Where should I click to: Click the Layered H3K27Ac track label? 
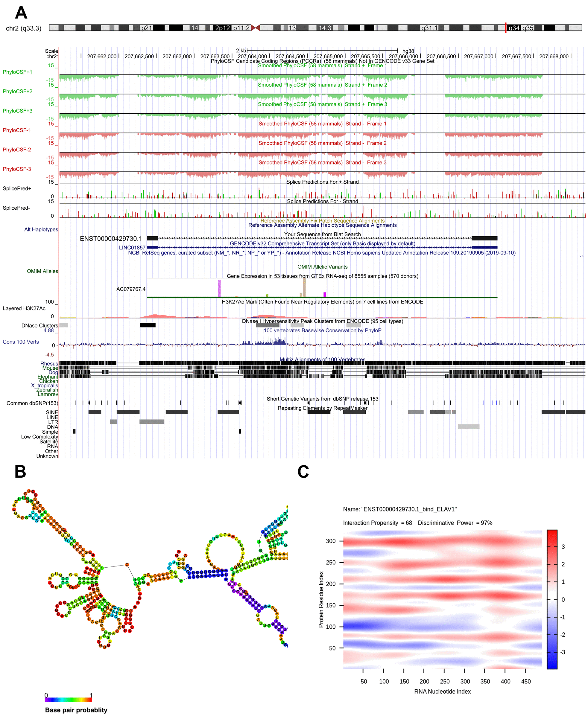pyautogui.click(x=24, y=308)
